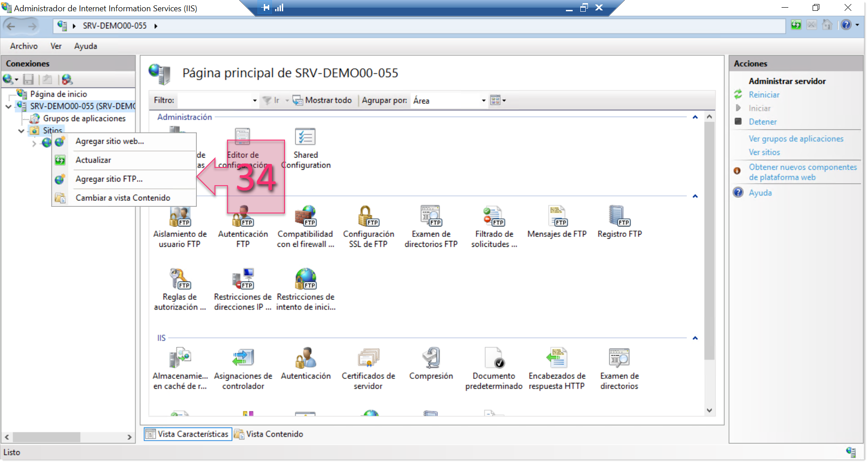Collapse the Sitios tree node
The image size is (868, 463).
(21, 131)
